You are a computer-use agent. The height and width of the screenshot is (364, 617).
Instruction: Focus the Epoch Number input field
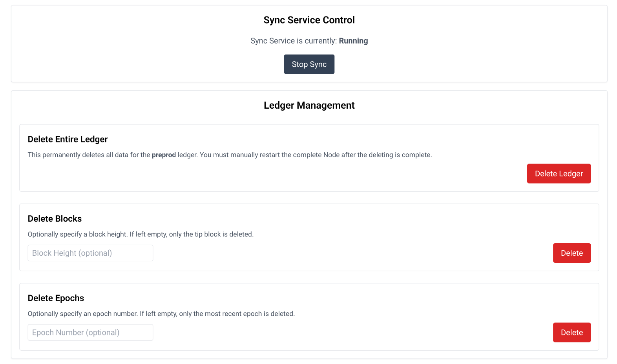[x=90, y=332]
